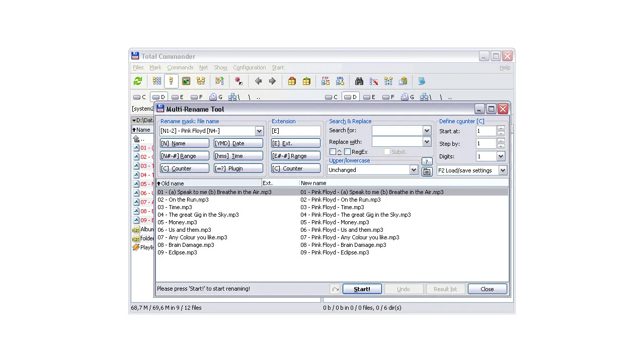Open the Files menu in Total Commander
This screenshot has height=362, width=644.
pos(138,67)
